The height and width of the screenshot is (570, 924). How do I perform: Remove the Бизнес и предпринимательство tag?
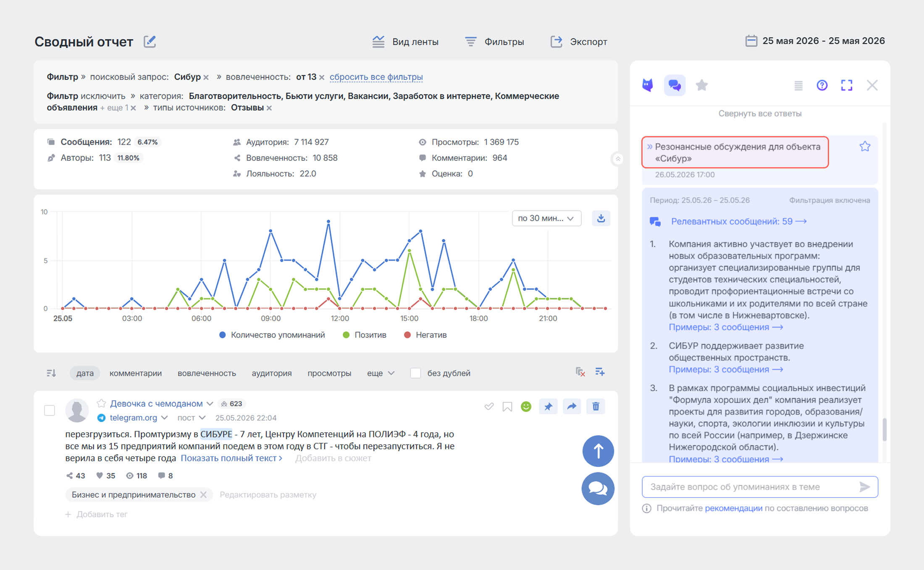pyautogui.click(x=204, y=495)
